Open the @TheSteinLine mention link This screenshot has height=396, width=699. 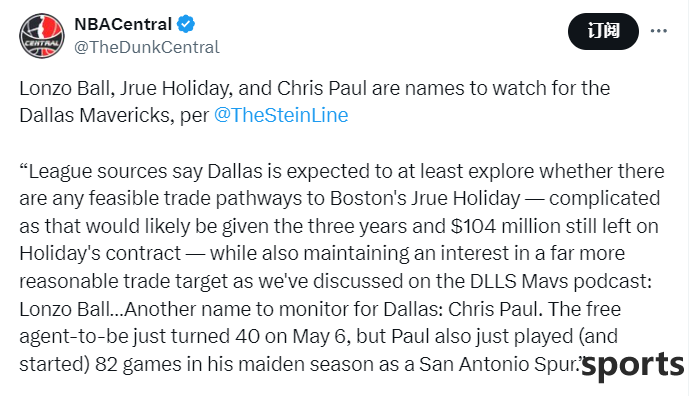tap(281, 115)
